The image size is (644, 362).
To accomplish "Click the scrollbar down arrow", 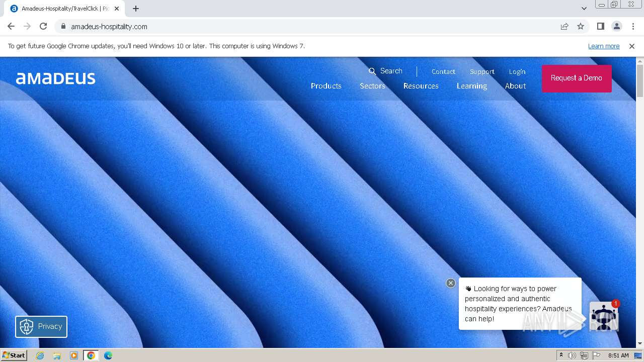I will click(640, 344).
